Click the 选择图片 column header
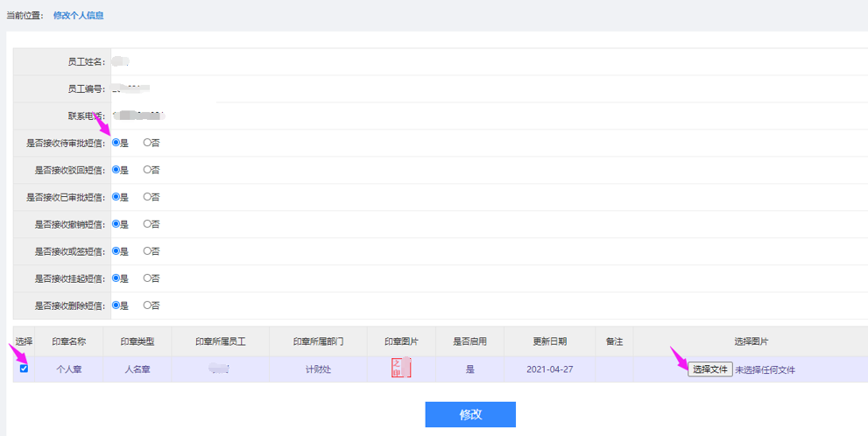 tap(752, 342)
